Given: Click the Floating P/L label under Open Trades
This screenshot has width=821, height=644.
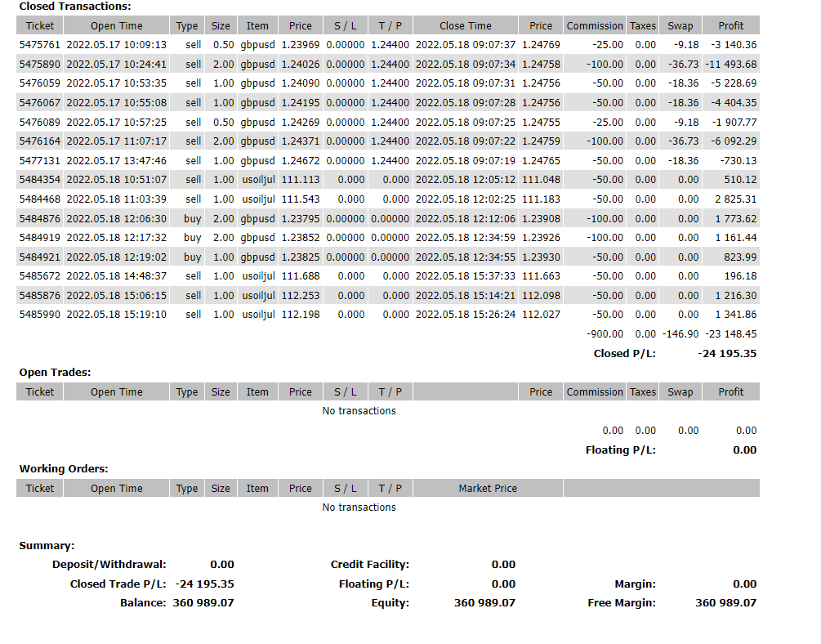Looking at the screenshot, I should (620, 449).
